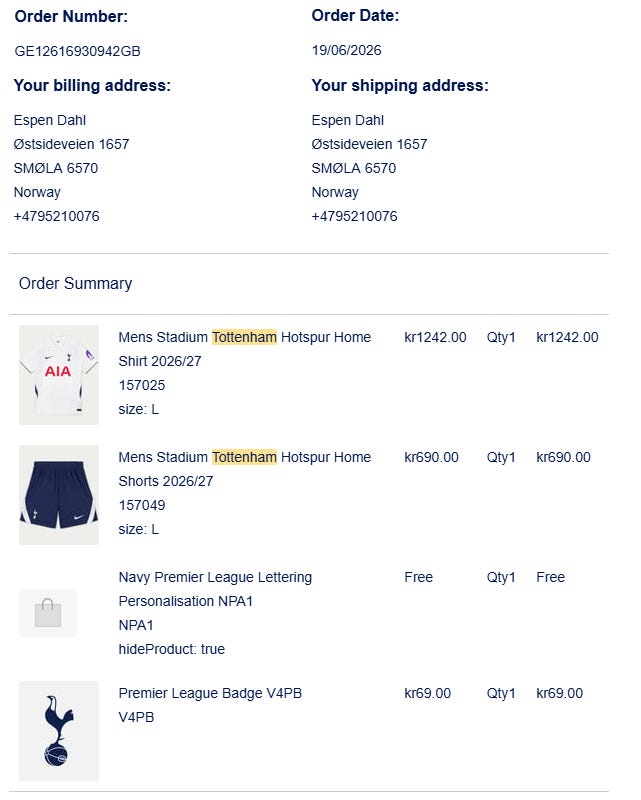
Task: Click the shirt product code 157025
Action: 142,385
